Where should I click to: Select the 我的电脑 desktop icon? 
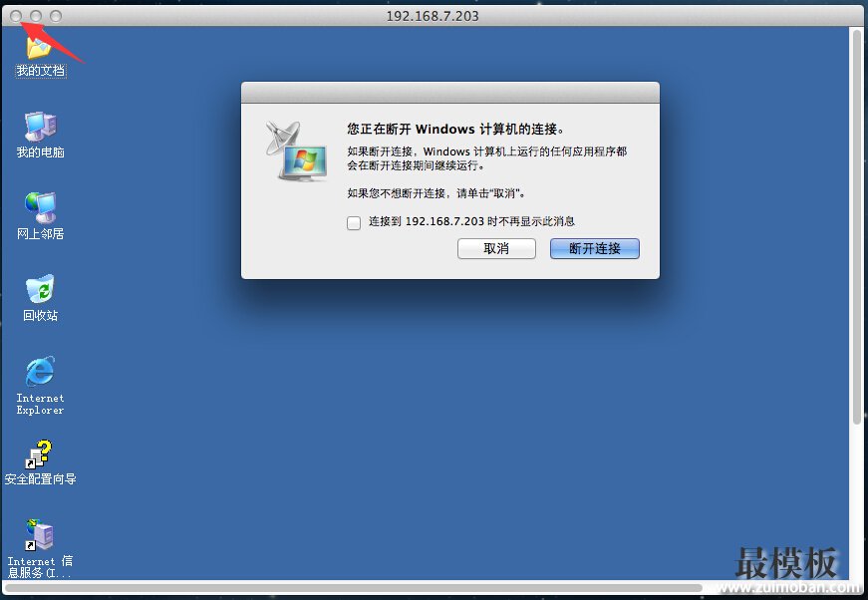point(40,136)
